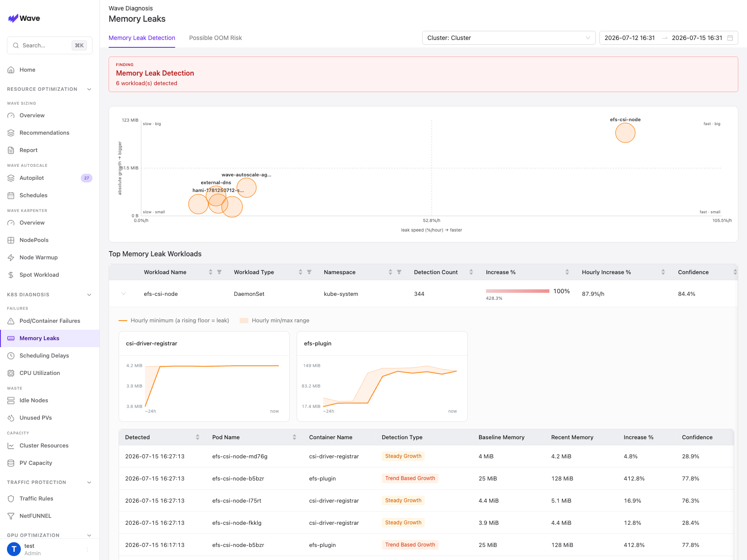Filter by Workload Name funnel icon
Viewport: 747px width, 560px height.
tap(219, 272)
